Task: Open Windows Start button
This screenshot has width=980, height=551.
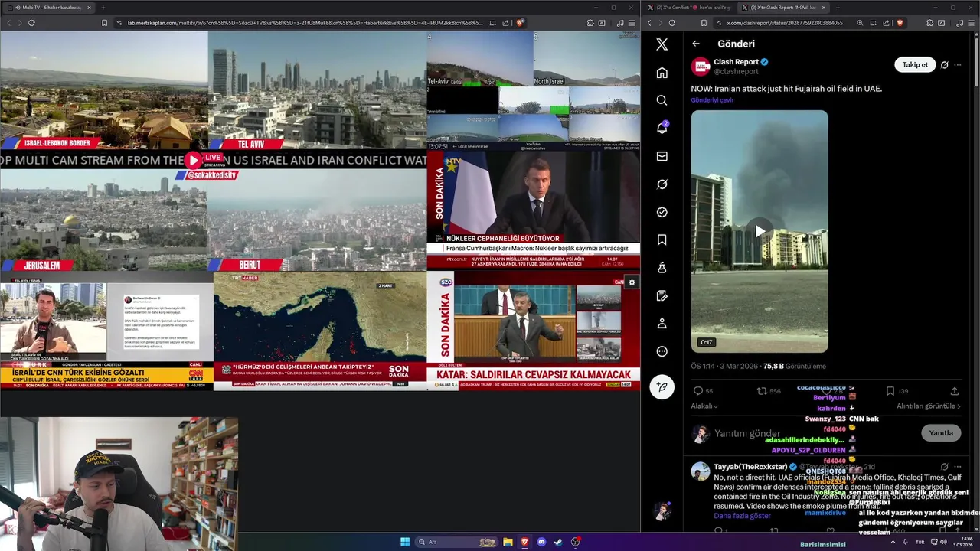Action: [x=405, y=542]
